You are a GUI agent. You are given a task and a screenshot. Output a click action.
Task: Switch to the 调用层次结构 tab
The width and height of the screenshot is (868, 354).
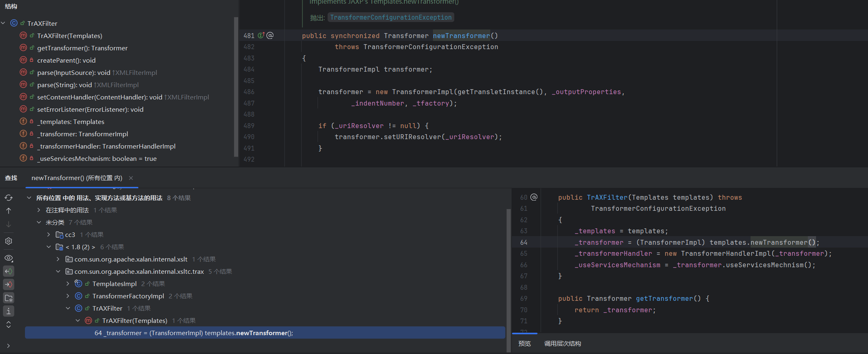562,344
